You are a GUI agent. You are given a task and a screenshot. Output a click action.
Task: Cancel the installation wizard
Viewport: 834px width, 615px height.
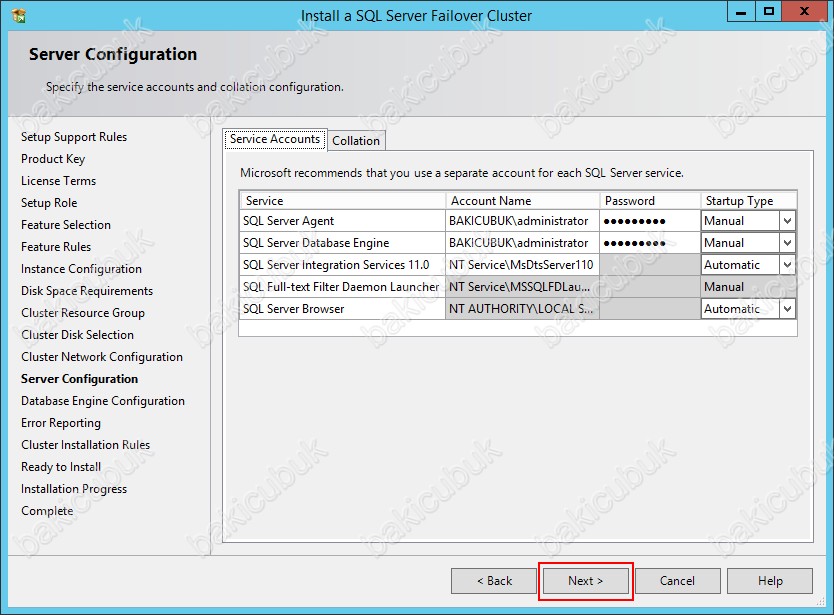(x=678, y=581)
